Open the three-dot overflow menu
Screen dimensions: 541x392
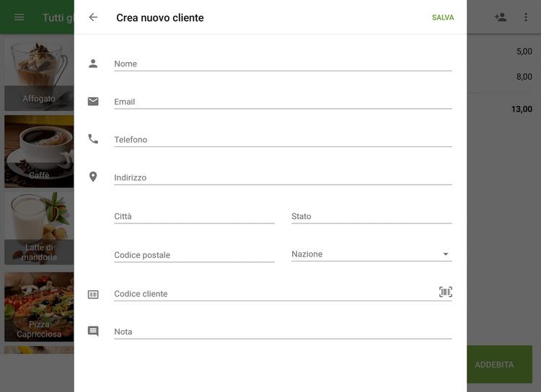tap(526, 17)
